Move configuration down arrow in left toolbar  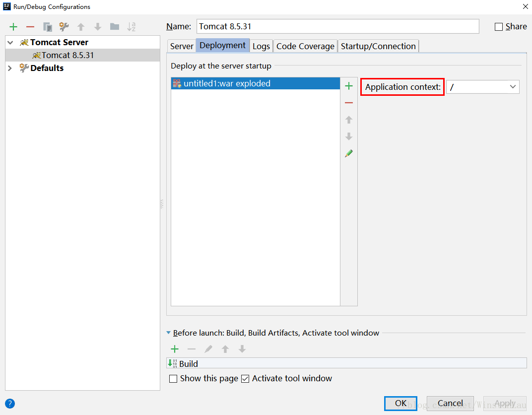[98, 27]
